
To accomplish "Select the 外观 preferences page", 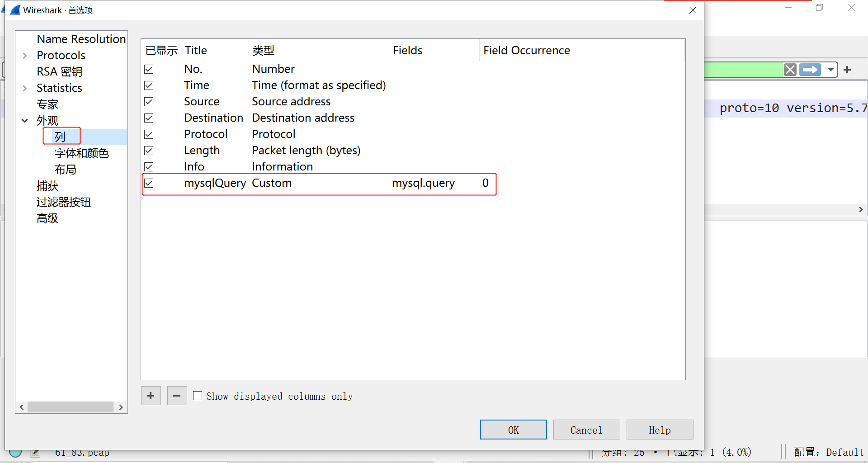I will tap(47, 121).
